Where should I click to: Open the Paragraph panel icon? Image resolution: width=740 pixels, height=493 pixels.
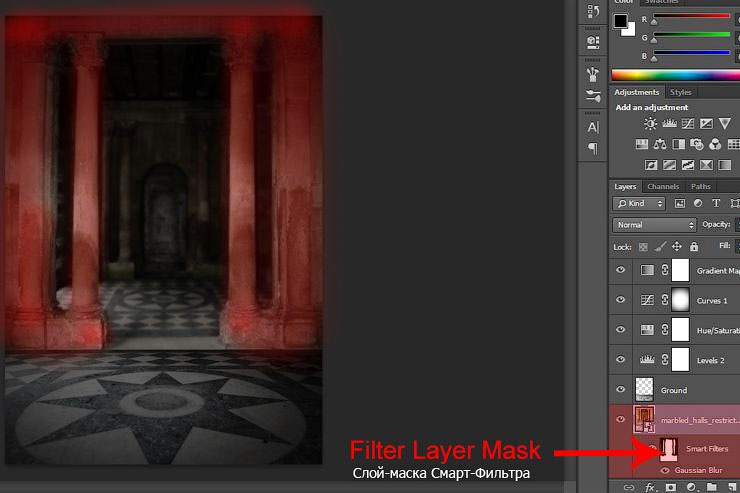pyautogui.click(x=593, y=149)
